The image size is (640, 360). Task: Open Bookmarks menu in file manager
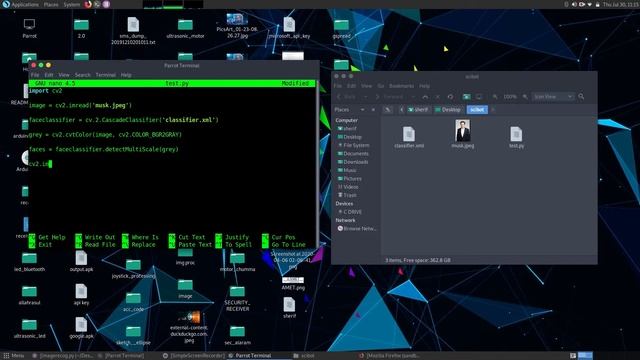coord(401,86)
